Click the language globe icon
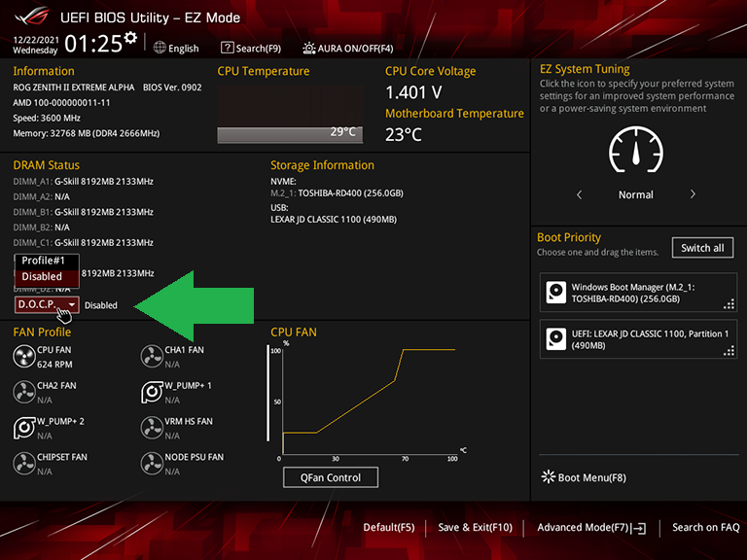The image size is (747, 560). (x=160, y=48)
